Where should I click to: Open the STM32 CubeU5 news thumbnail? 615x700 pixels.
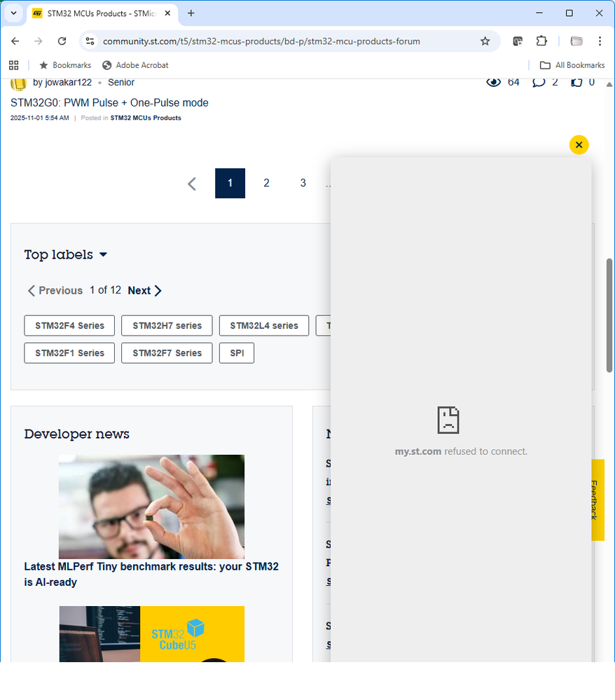(x=152, y=634)
